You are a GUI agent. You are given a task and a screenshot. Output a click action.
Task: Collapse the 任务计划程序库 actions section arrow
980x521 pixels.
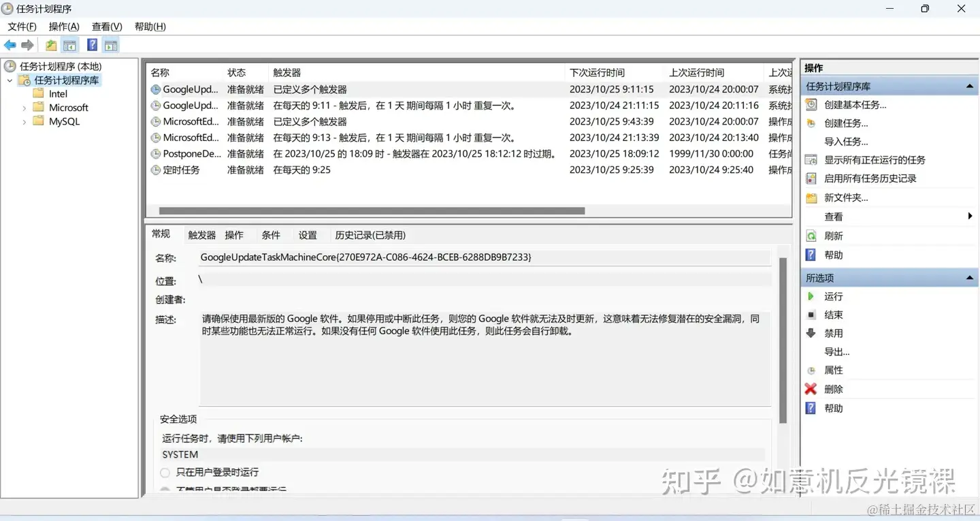970,86
